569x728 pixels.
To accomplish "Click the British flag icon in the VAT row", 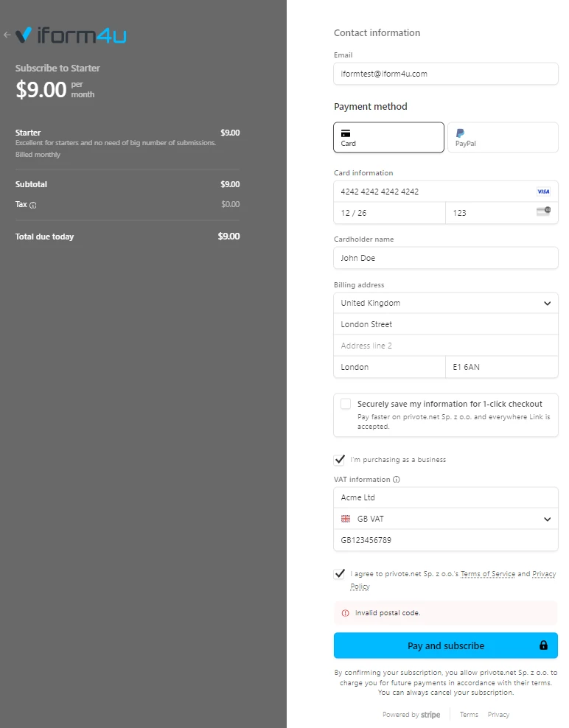I will 346,519.
